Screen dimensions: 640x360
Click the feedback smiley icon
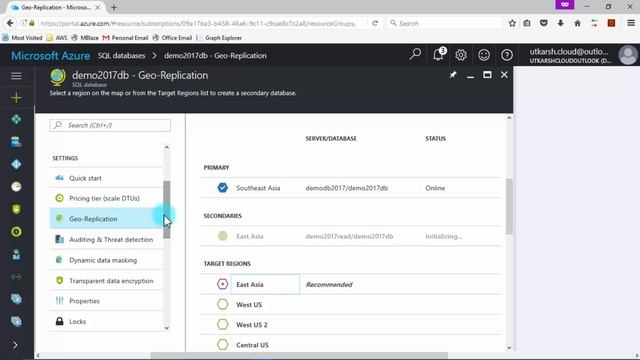click(484, 55)
